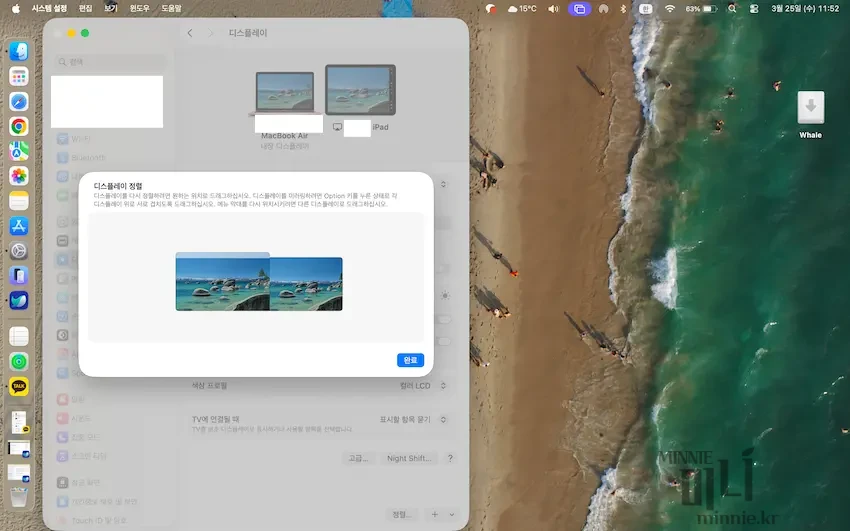Click the 고급... button
Viewport: 850px width, 531px height.
tap(358, 458)
